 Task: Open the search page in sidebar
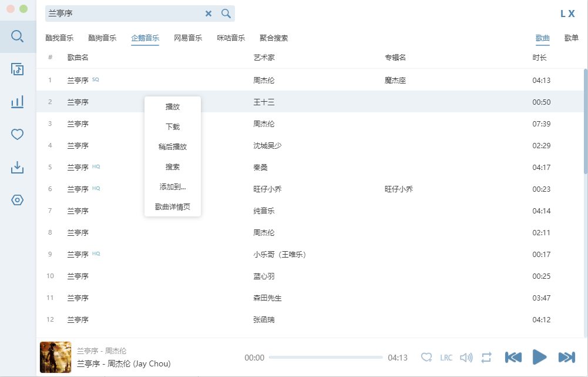pos(18,36)
